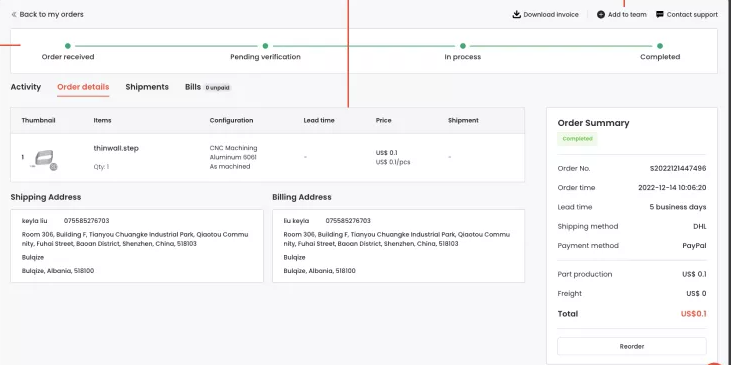This screenshot has height=365, width=731.
Task: Click the order time 2022-12-14 10:06:20
Action: tap(672, 188)
